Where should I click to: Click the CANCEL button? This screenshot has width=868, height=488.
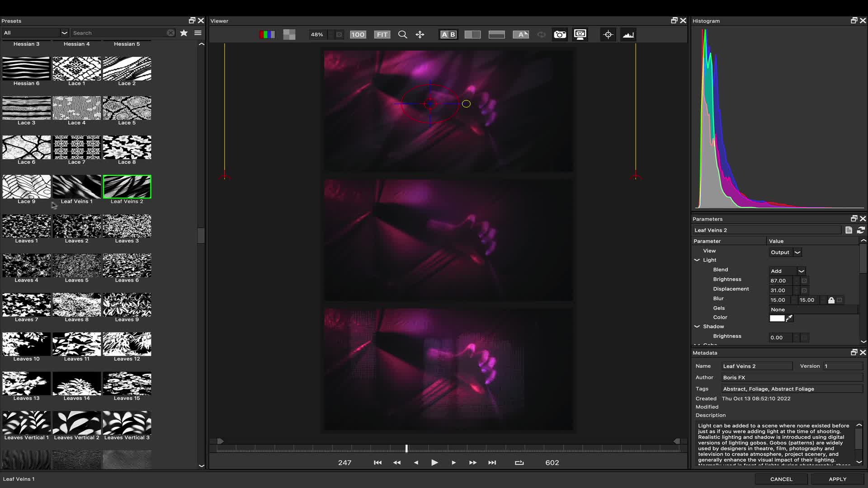[781, 479]
